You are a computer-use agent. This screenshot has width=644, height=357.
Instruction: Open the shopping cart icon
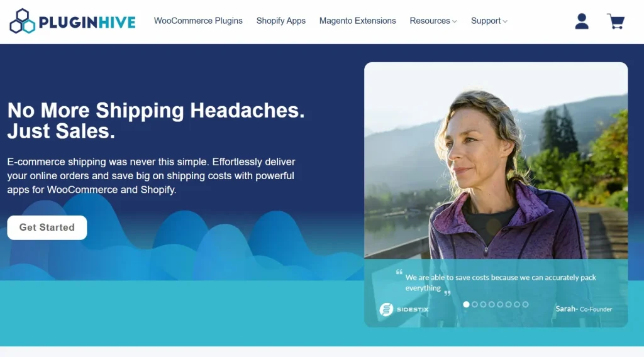(616, 21)
